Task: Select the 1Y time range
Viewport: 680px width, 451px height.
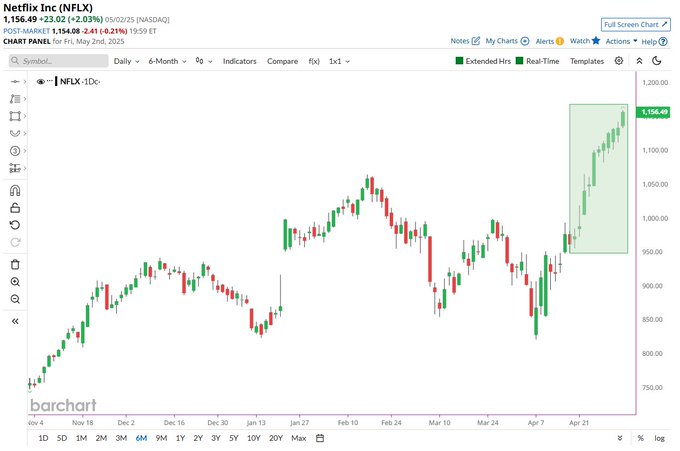Action: (x=180, y=438)
